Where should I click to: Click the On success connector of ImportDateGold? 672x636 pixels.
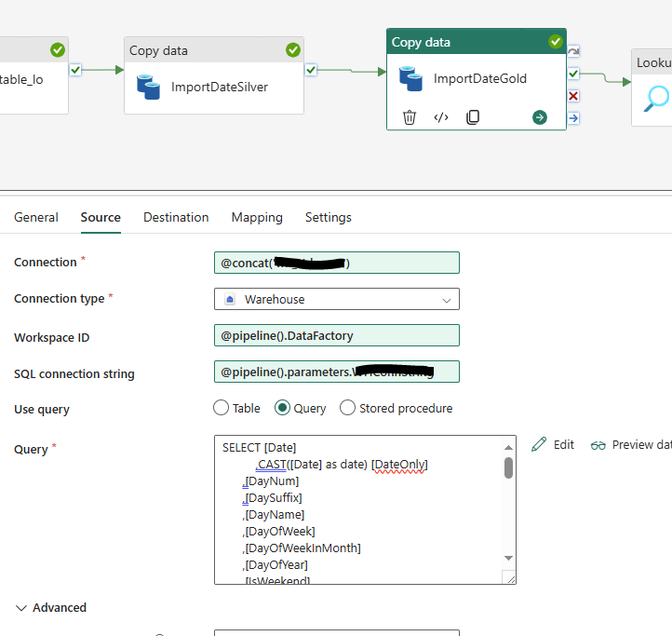573,74
